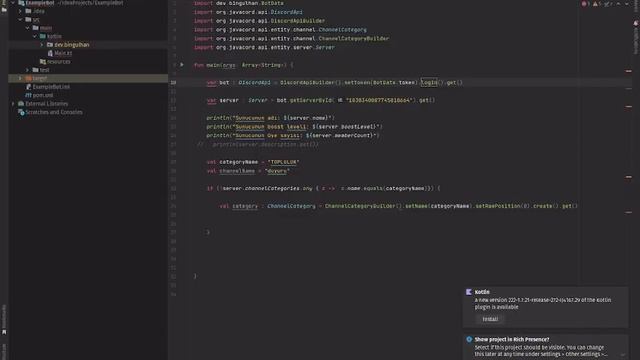Install the Kotlin plugin update
This screenshot has height=360, width=640.
tap(490, 319)
